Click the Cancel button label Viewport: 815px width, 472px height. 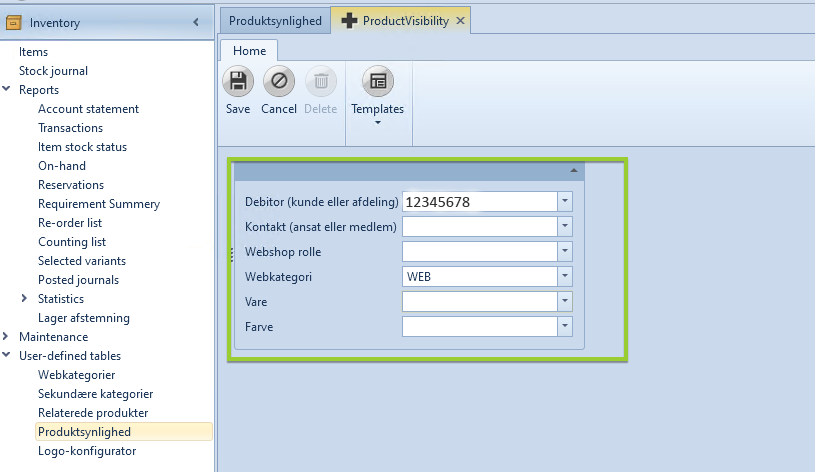click(x=279, y=109)
